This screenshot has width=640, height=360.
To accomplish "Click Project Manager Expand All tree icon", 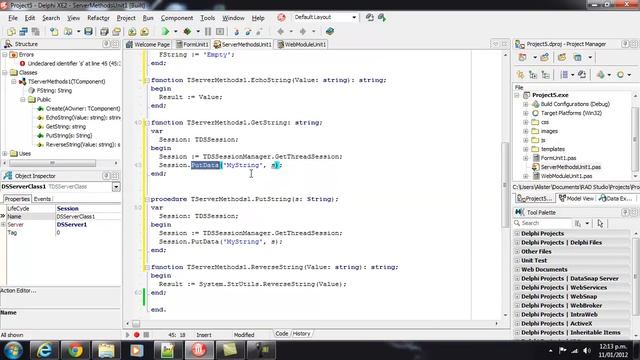I will pos(533,75).
